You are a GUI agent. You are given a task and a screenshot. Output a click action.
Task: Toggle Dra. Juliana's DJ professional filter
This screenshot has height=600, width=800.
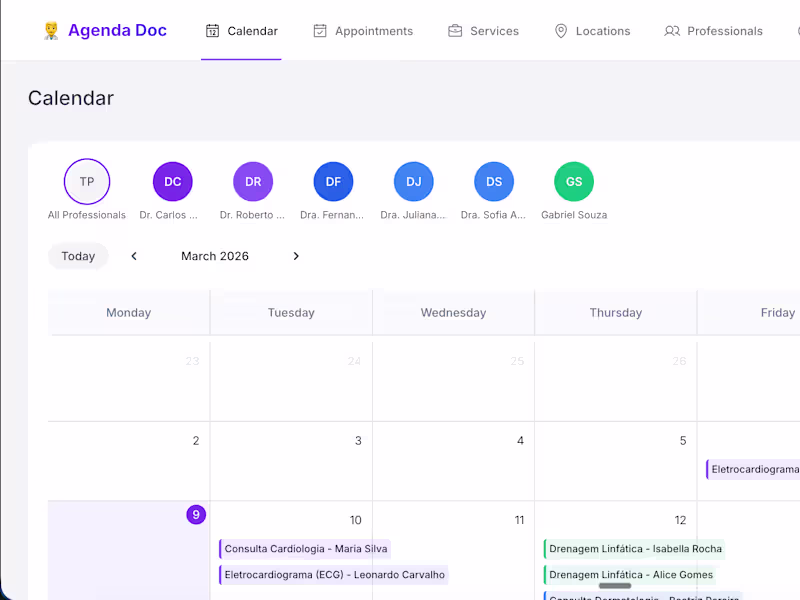(x=413, y=181)
